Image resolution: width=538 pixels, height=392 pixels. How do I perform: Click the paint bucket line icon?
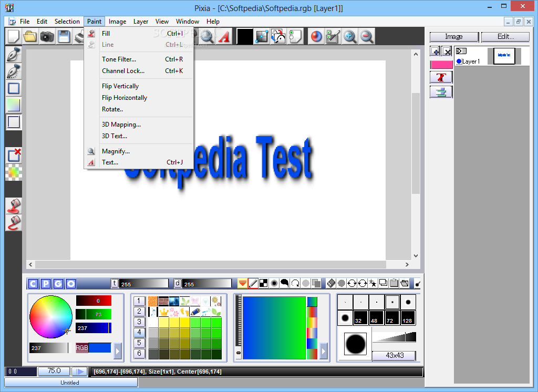point(14,223)
